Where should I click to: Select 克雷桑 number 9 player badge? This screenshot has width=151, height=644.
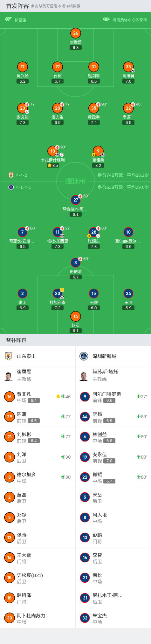coord(98,151)
